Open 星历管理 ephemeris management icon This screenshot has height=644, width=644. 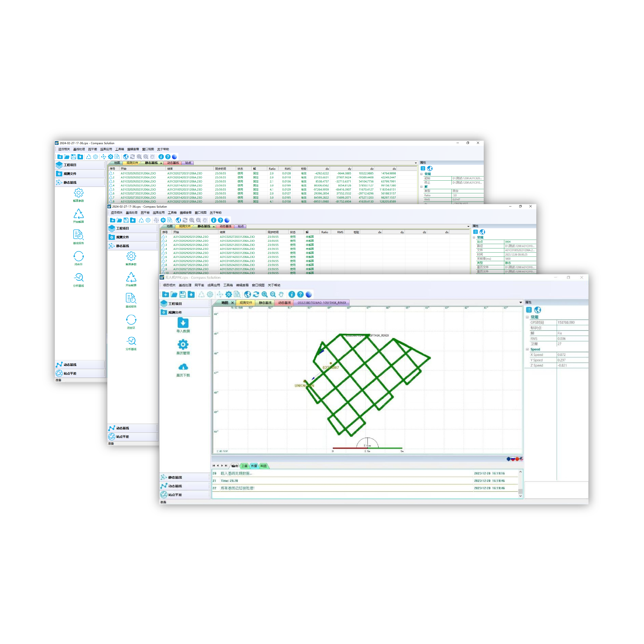[x=183, y=344]
